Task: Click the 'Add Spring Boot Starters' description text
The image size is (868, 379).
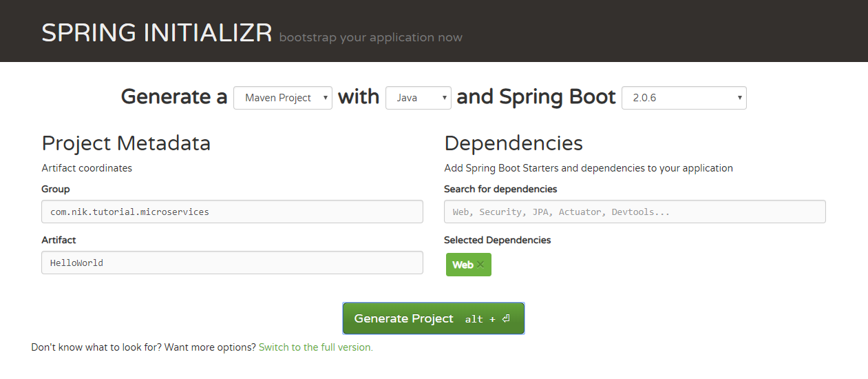Action: click(x=589, y=168)
